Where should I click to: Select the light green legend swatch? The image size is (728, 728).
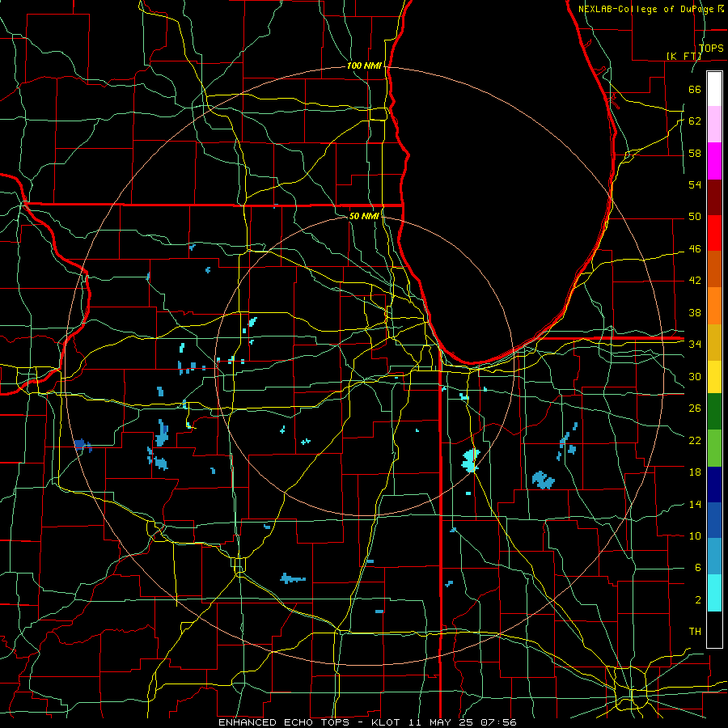[714, 448]
